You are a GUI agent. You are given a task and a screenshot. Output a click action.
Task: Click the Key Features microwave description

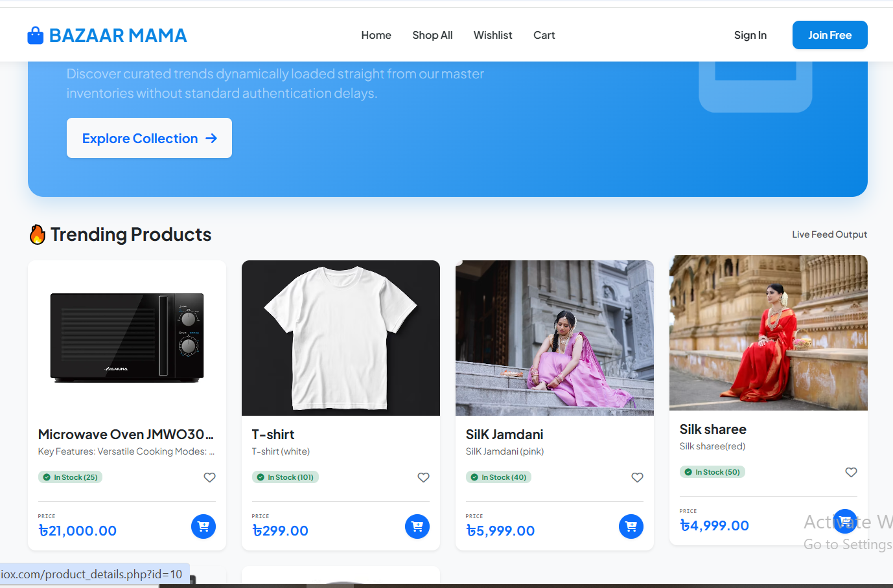pyautogui.click(x=126, y=451)
